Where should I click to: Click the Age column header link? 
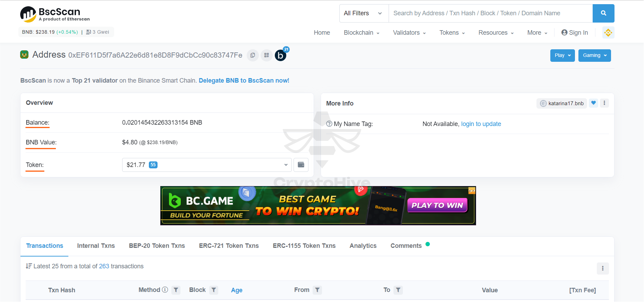(237, 290)
